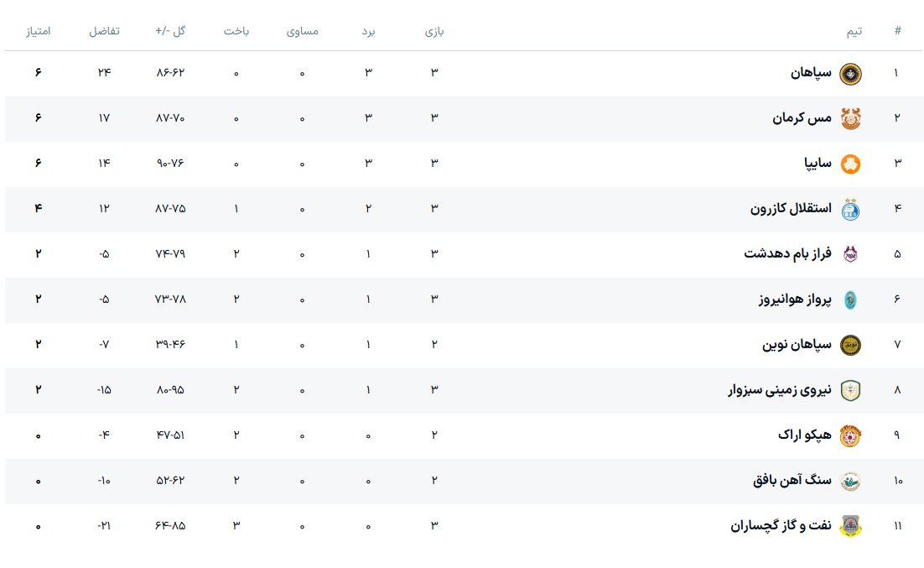
Task: Click the Esteghlal Kazerun blue crest
Action: tap(850, 209)
